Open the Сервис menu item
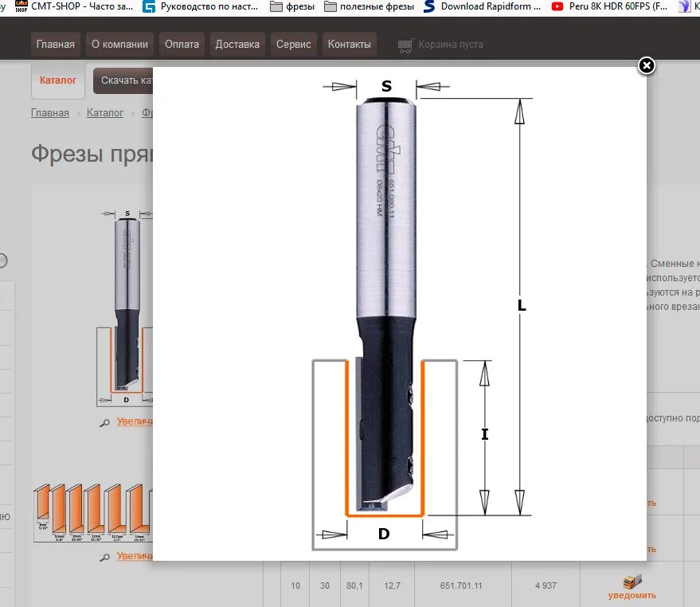 pyautogui.click(x=293, y=45)
